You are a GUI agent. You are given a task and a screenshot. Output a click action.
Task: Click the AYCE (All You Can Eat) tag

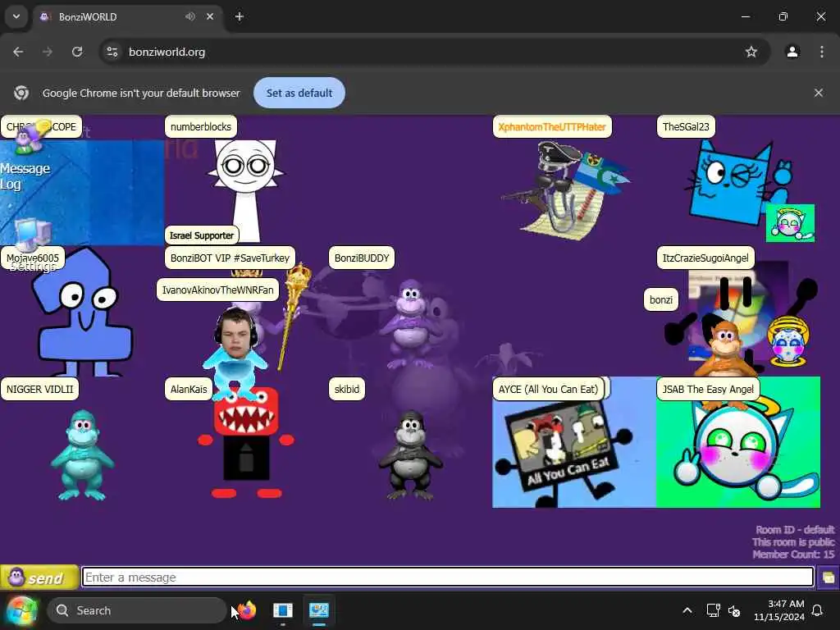pos(548,389)
